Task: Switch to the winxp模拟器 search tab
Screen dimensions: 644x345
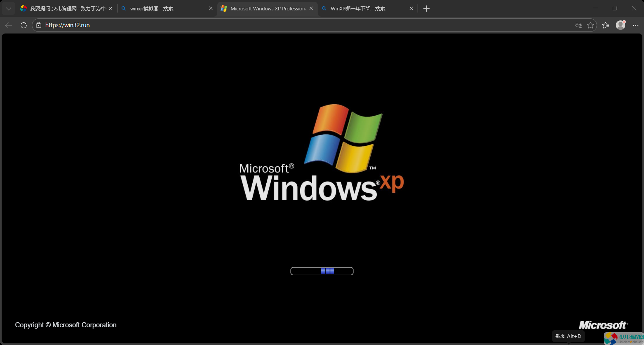Action: click(x=161, y=8)
